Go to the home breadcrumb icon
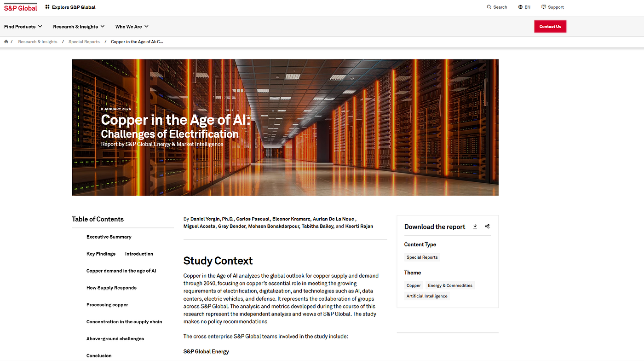Screen dimensions: 644x361 point(6,42)
